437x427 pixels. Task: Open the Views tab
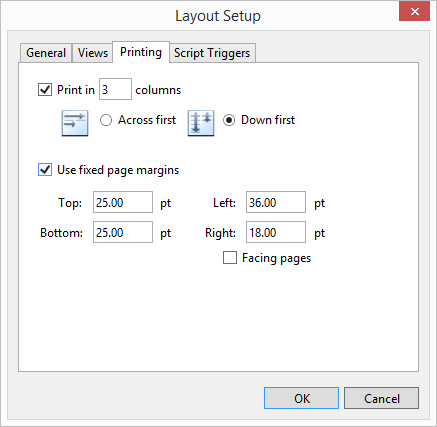click(x=93, y=53)
